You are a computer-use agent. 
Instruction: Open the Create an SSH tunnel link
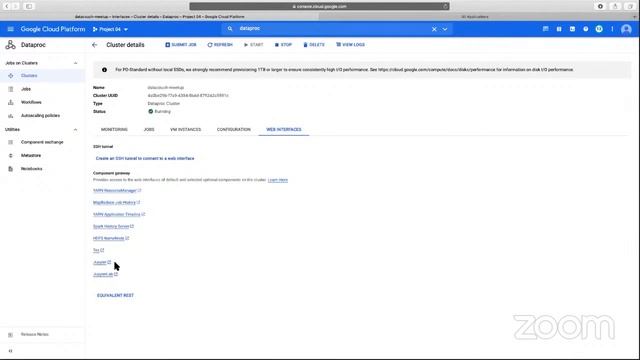pos(145,158)
